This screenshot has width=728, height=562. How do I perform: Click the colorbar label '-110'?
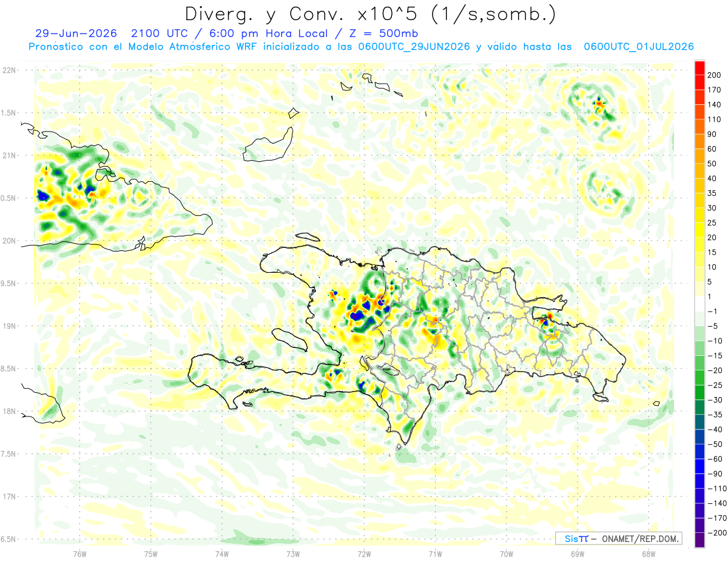[717, 488]
